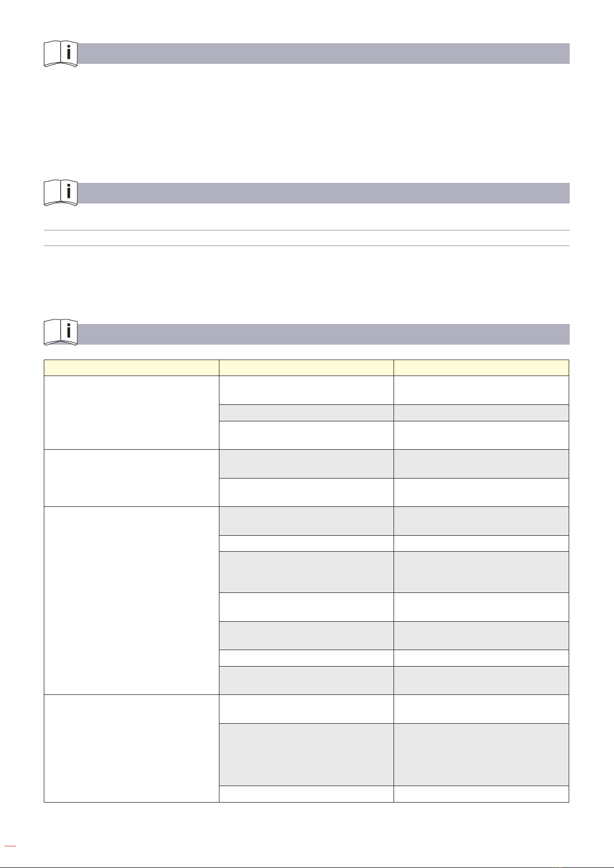This screenshot has height=868, width=614.
Task: Click the narrow band between the two horizontal rules
Action: tap(306, 238)
